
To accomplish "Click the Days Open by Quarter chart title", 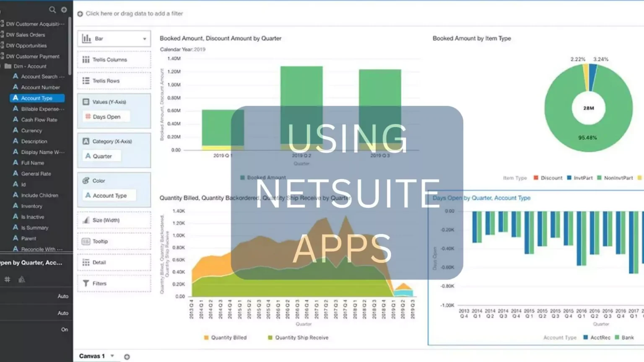I will click(481, 198).
